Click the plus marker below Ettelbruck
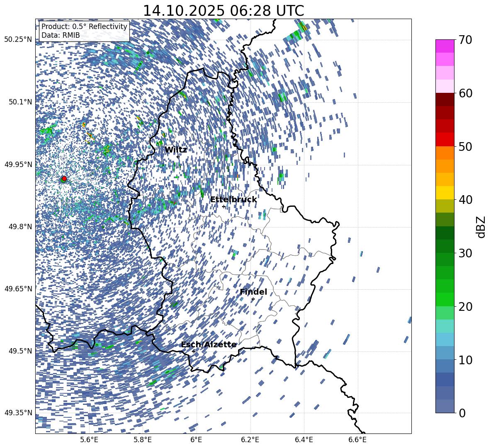Viewport: 491px width, 448px height. [224, 206]
